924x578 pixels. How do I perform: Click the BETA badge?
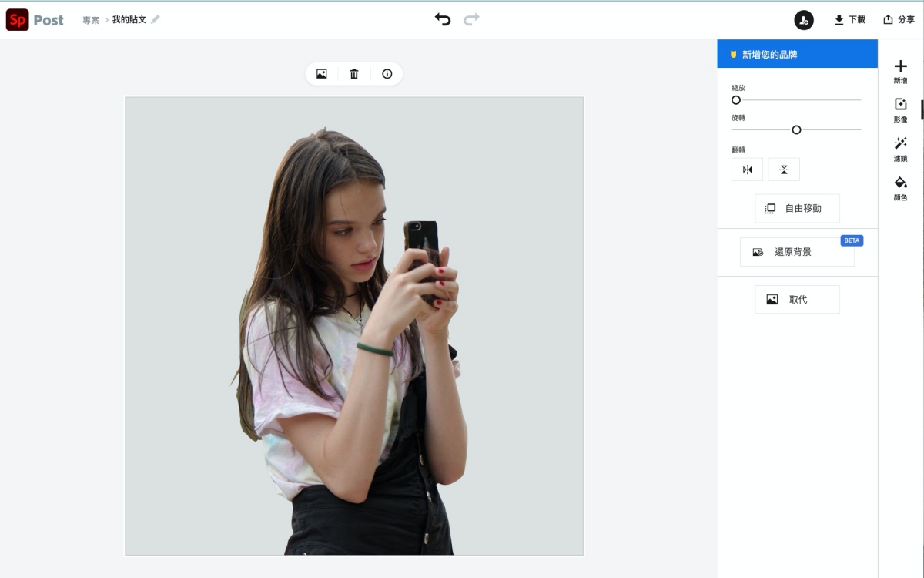[x=852, y=240]
